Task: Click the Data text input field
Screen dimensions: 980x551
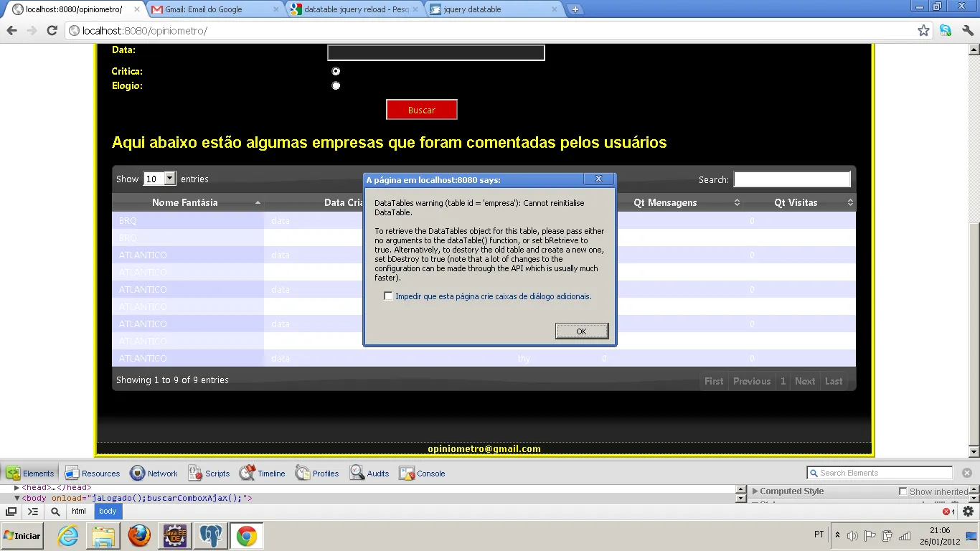Action: [x=436, y=52]
